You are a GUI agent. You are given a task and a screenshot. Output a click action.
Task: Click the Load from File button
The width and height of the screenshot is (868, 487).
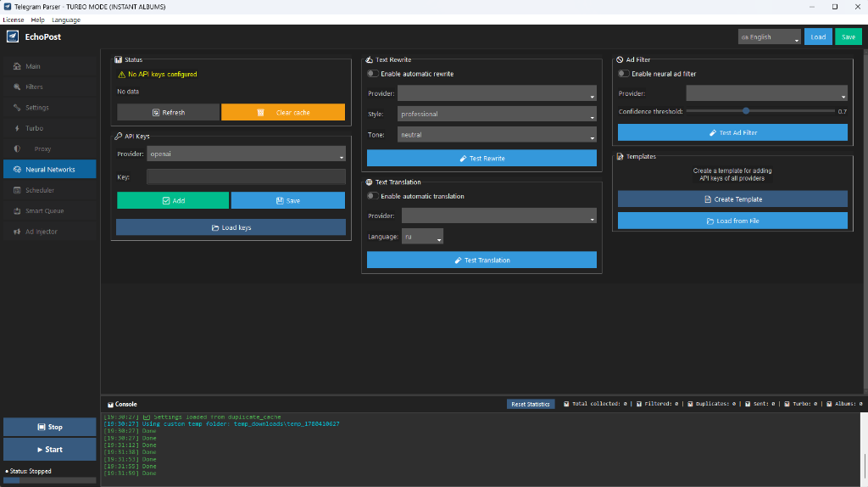(732, 221)
